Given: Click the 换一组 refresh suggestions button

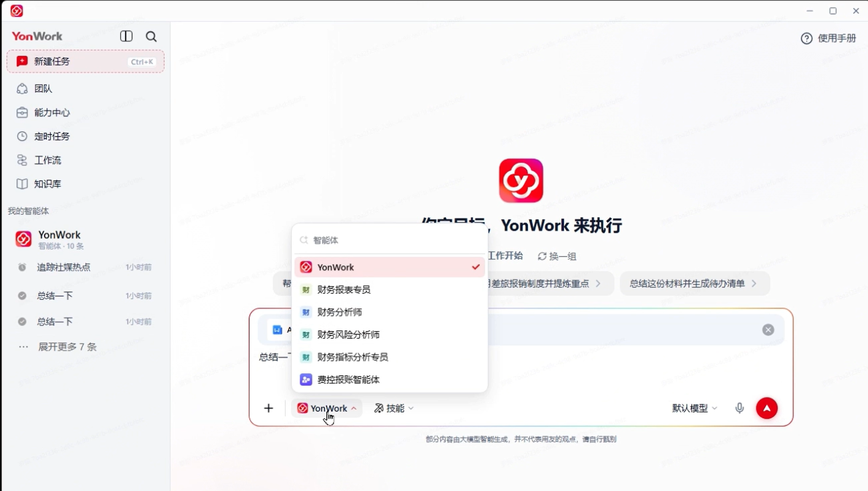Looking at the screenshot, I should click(x=557, y=256).
